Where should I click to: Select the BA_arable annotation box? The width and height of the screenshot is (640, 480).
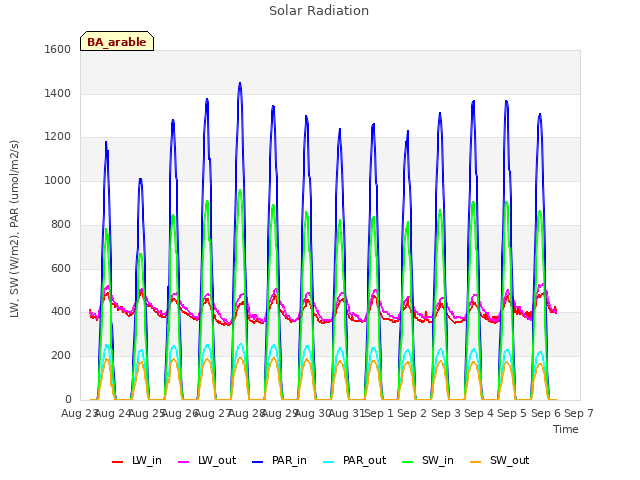(x=117, y=41)
